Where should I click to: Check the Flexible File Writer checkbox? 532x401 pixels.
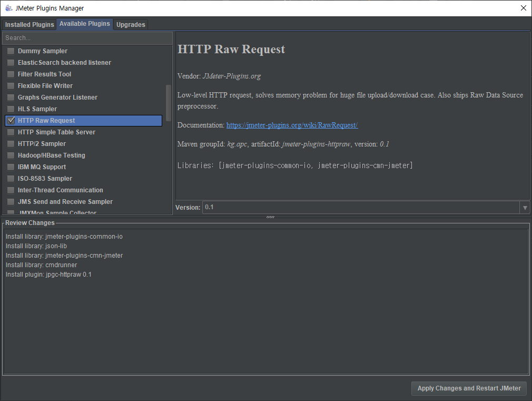(11, 86)
